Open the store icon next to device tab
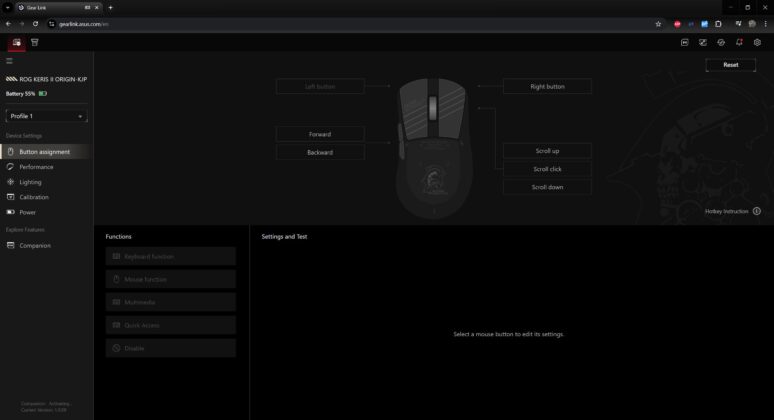The height and width of the screenshot is (420, 774). pyautogui.click(x=35, y=42)
